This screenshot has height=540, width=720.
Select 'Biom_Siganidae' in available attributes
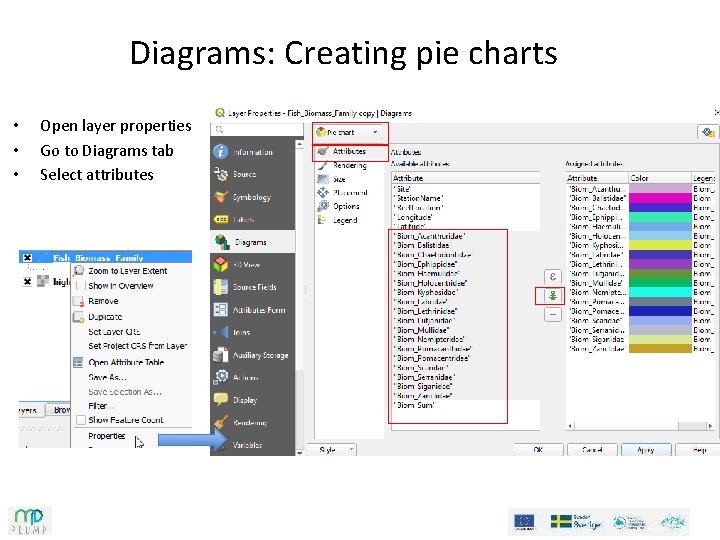[424, 386]
